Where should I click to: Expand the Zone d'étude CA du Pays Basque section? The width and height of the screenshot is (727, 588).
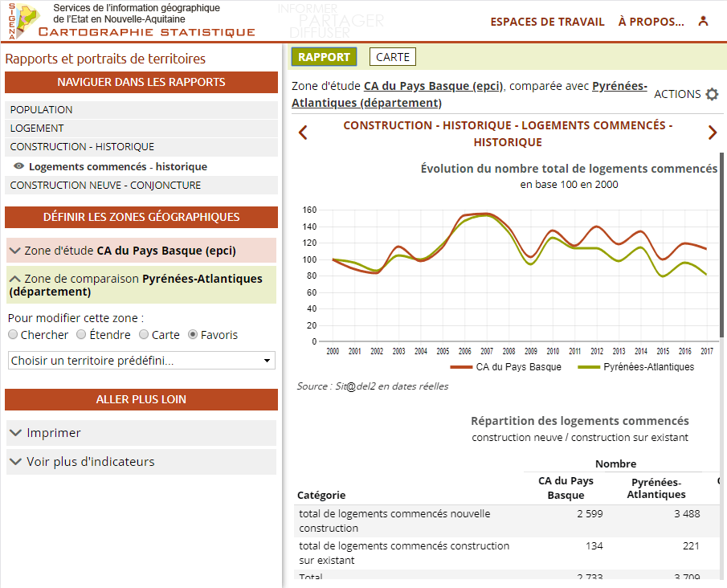coord(141,251)
